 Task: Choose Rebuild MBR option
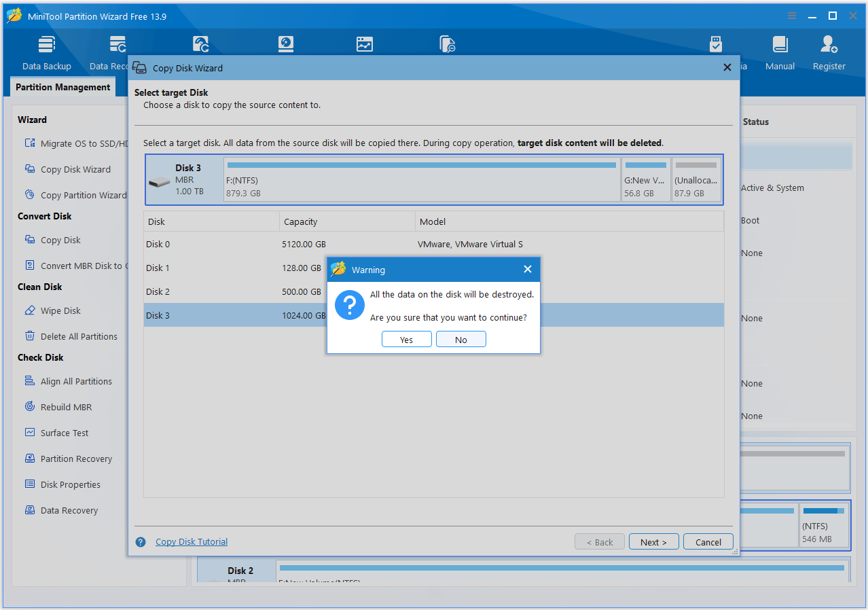(58, 407)
